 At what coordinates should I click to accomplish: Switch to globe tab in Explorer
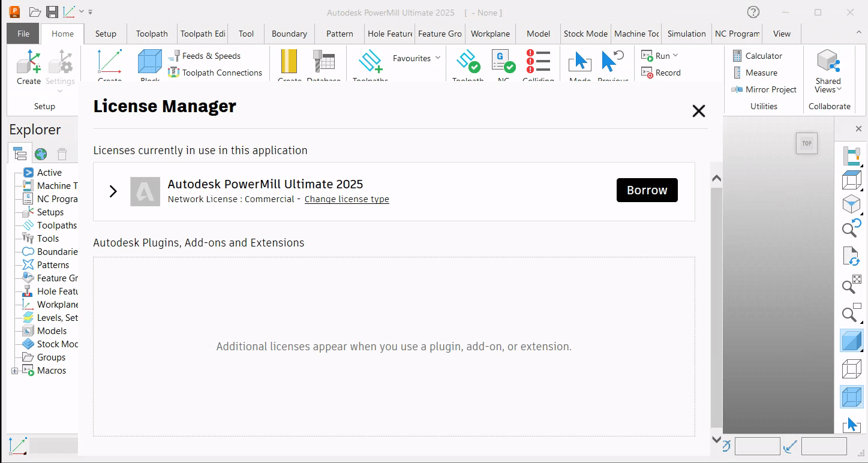[x=41, y=154]
